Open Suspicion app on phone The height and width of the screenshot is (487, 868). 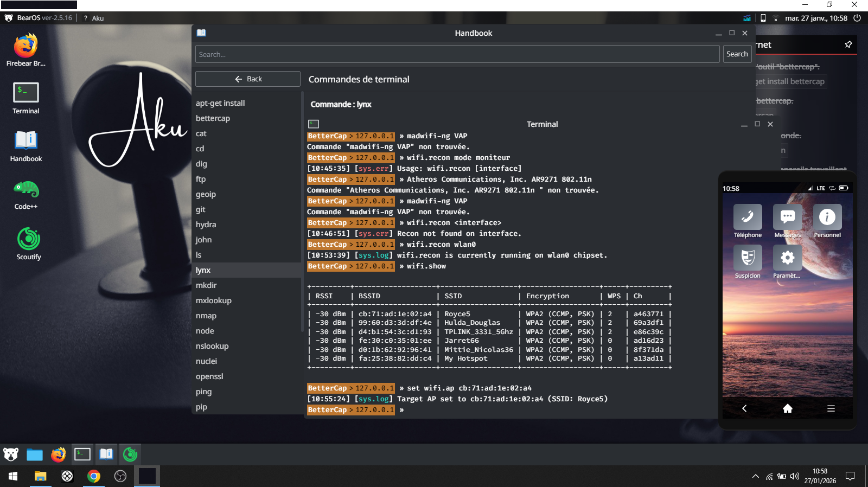[x=748, y=258]
